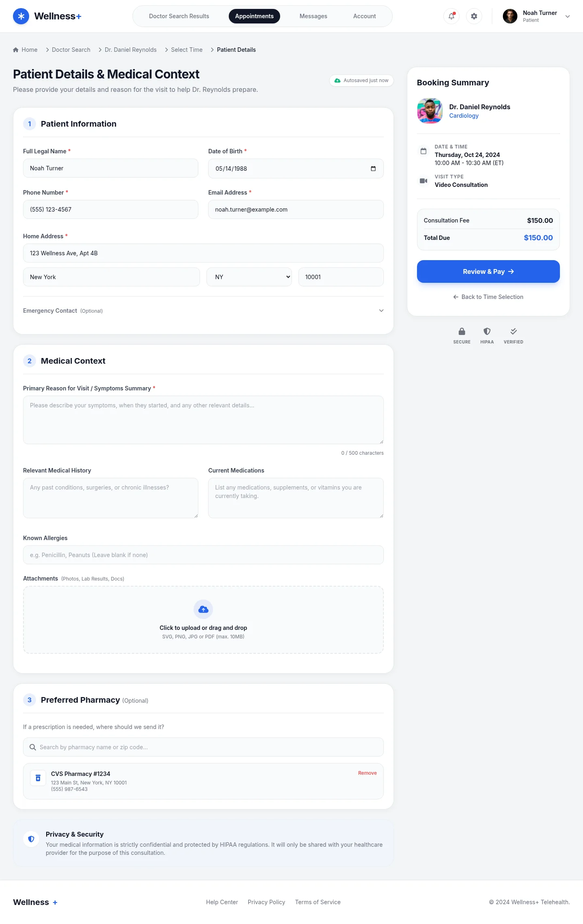Switch to Doctor Search Results tab

(x=179, y=16)
